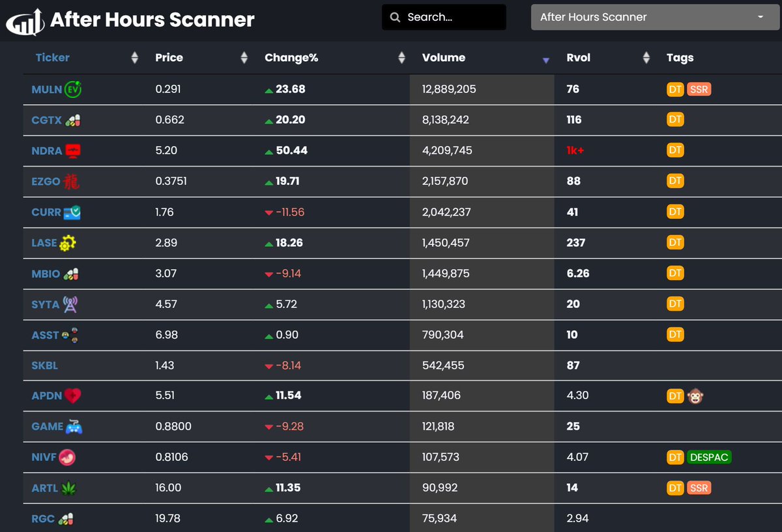Viewport: 782px width, 532px height.
Task: Click the card shield icon beside CURR
Action: 72,212
